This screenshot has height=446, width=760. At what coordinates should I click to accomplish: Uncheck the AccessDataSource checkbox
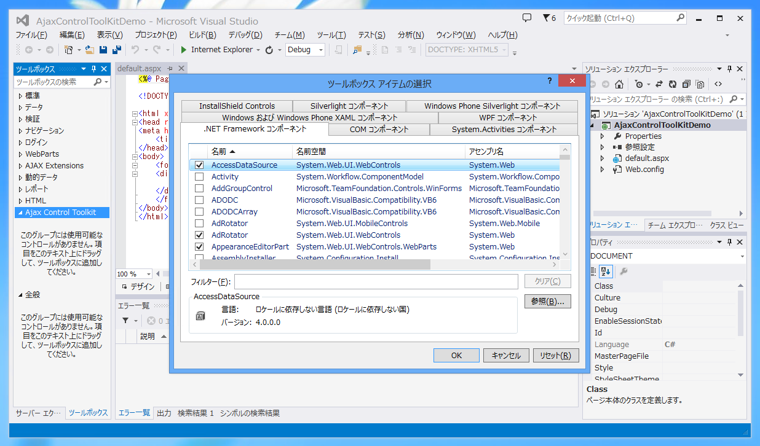(x=199, y=165)
